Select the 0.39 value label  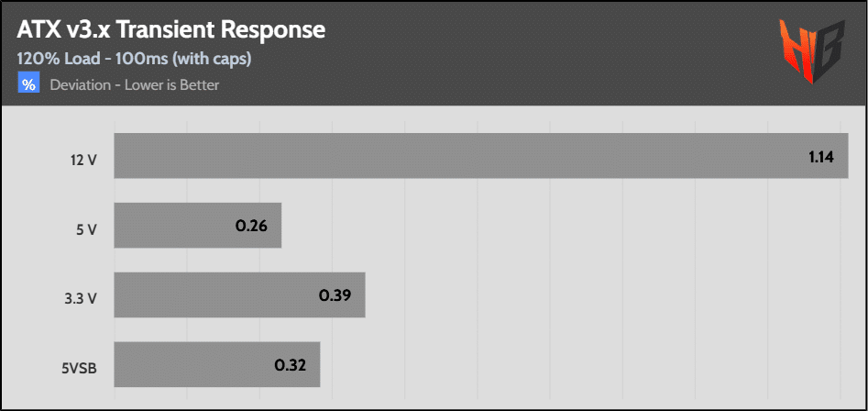tap(335, 295)
